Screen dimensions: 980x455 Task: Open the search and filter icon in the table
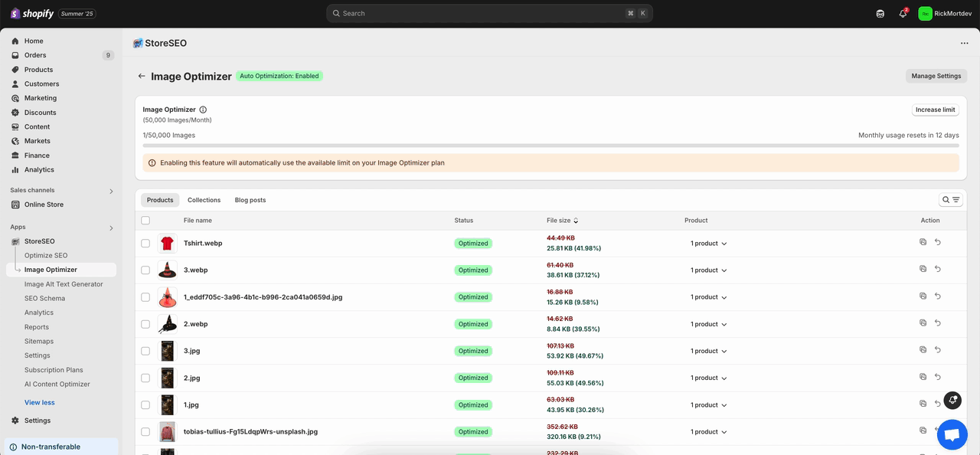tap(951, 200)
